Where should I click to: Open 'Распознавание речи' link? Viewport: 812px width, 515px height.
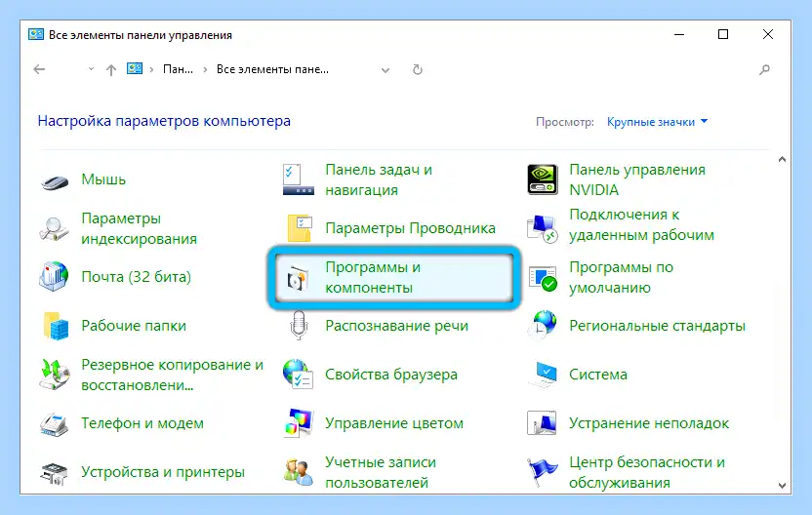click(396, 326)
